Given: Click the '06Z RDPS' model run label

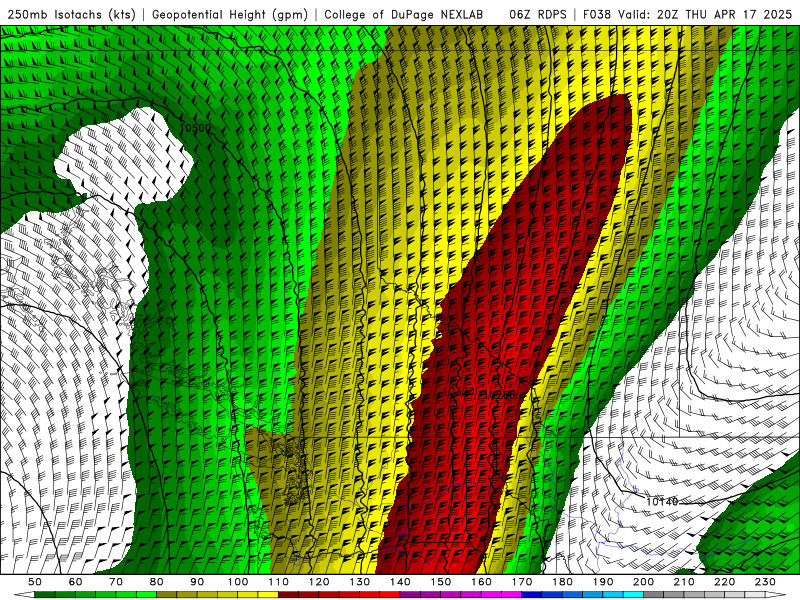Looking at the screenshot, I should point(538,15).
